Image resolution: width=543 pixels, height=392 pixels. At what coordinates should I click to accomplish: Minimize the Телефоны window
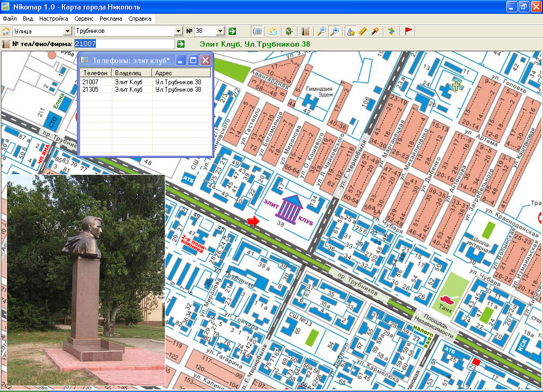[180, 60]
